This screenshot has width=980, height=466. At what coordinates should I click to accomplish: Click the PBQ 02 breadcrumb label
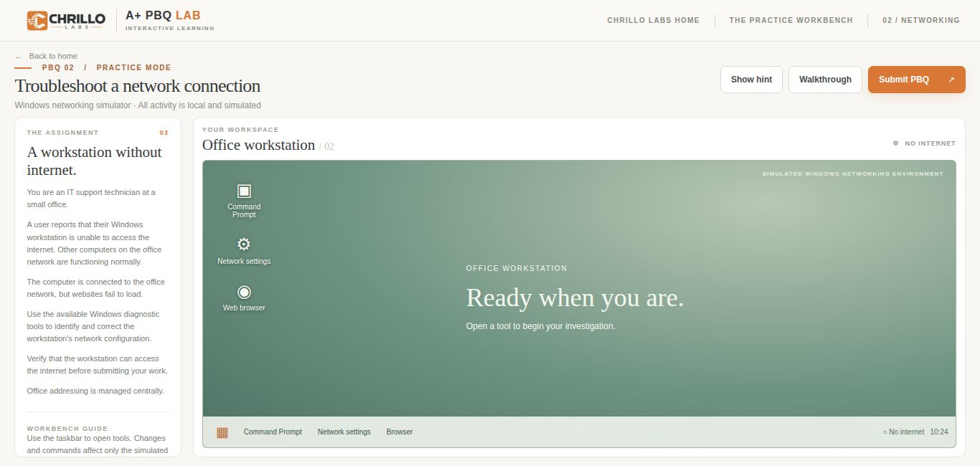(58, 68)
